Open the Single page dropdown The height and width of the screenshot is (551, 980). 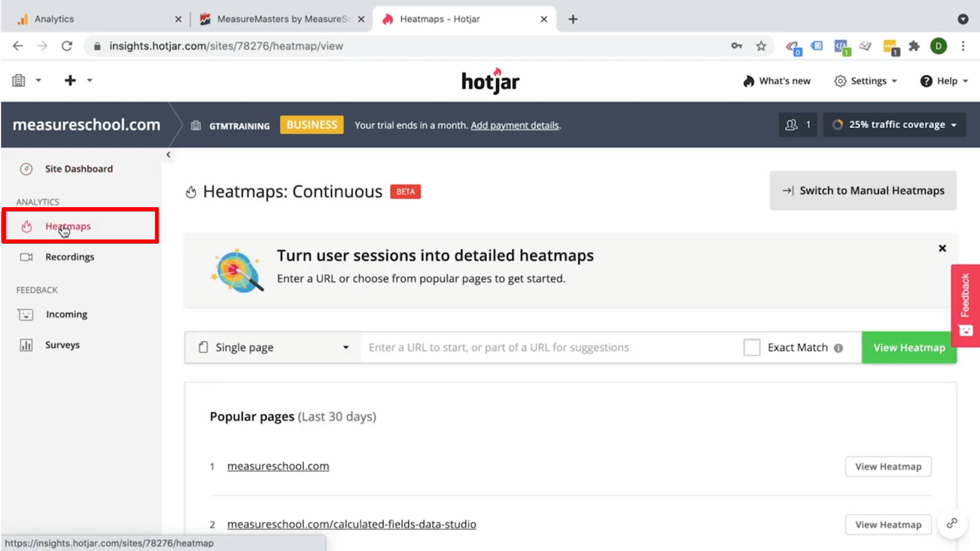[x=273, y=348]
